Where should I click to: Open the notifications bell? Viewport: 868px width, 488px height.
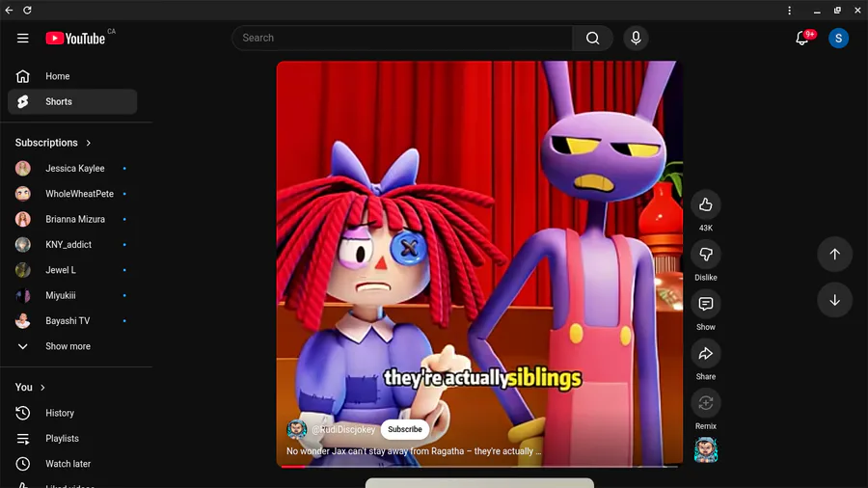(x=801, y=39)
